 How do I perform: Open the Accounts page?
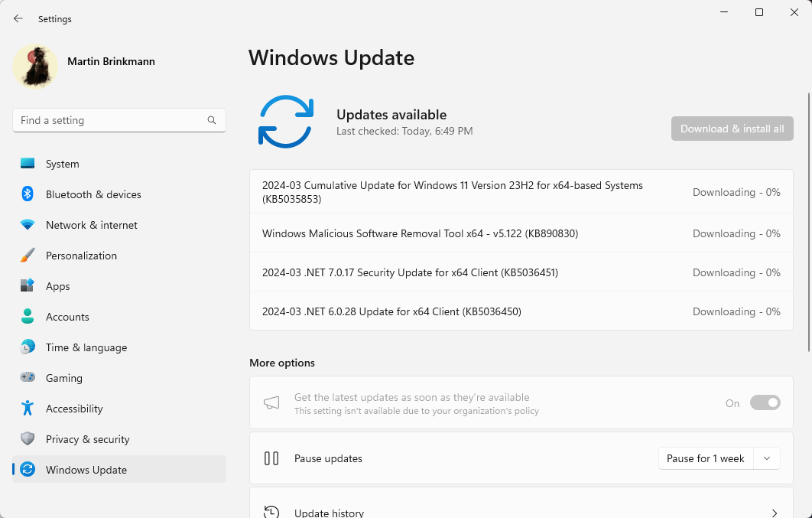119,317
